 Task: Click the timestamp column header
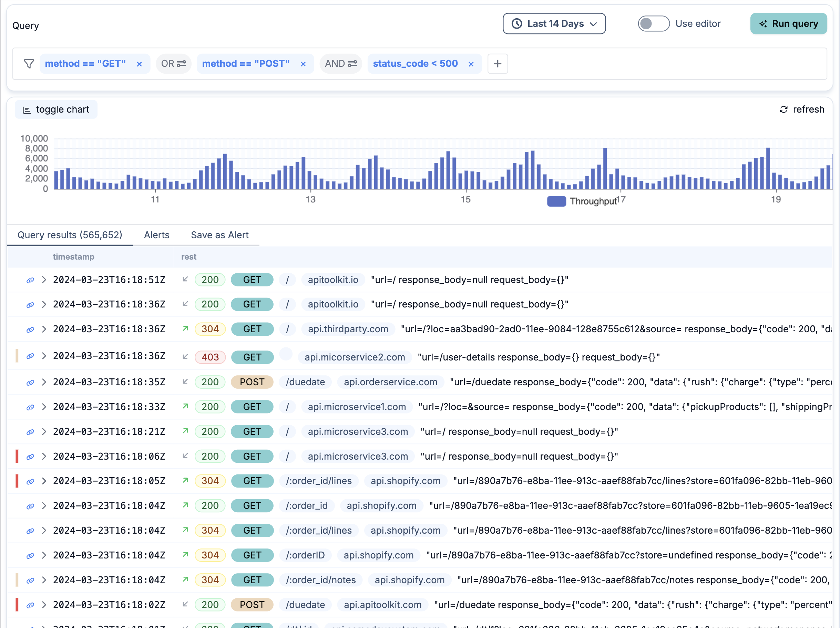pos(74,257)
